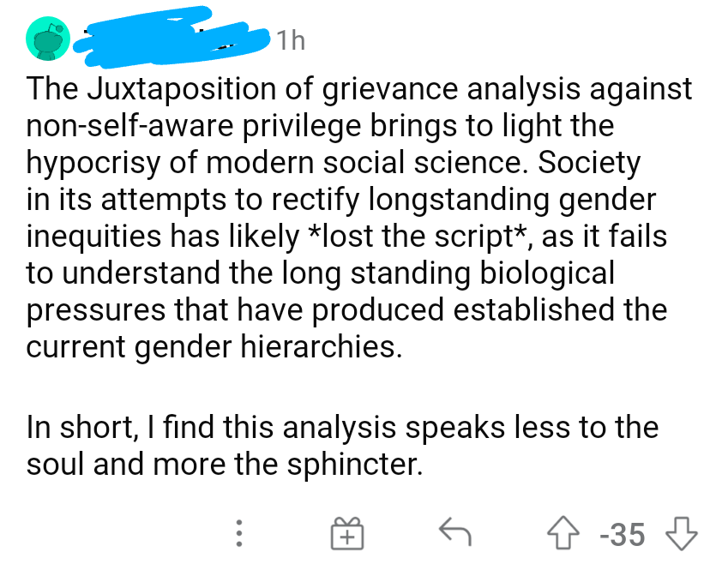Viewport: 722px width, 588px height.
Task: Click the '1h' timestamp
Action: (292, 39)
